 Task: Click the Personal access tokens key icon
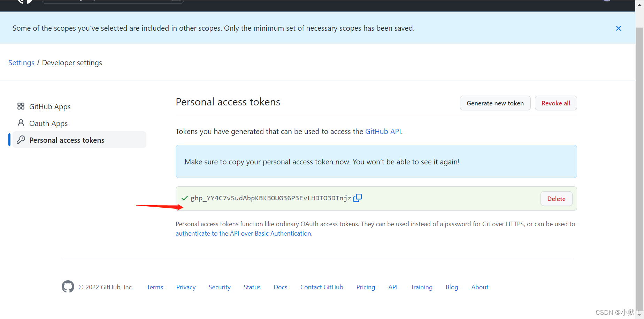pos(21,140)
